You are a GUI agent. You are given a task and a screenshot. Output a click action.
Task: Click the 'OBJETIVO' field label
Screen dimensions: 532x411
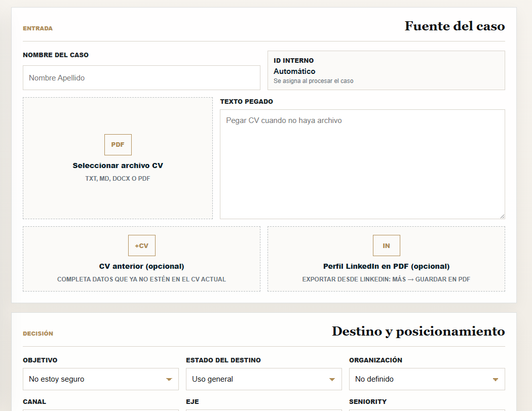tap(40, 360)
